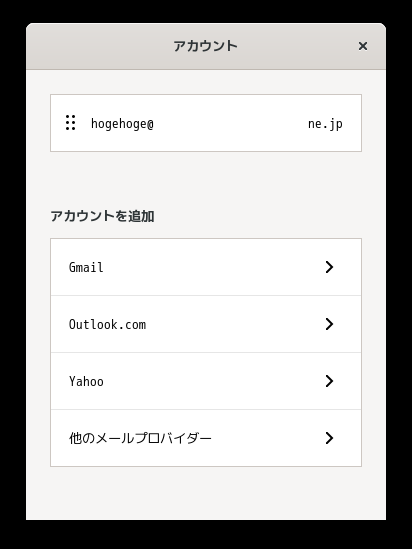Image resolution: width=412 pixels, height=549 pixels.
Task: Select the Gmail label text
Action: [86, 267]
